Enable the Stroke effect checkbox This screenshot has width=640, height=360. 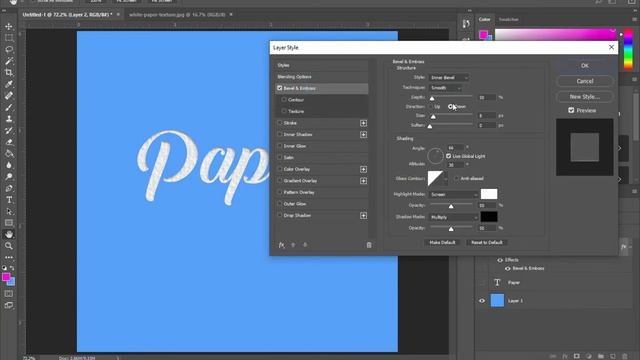280,122
